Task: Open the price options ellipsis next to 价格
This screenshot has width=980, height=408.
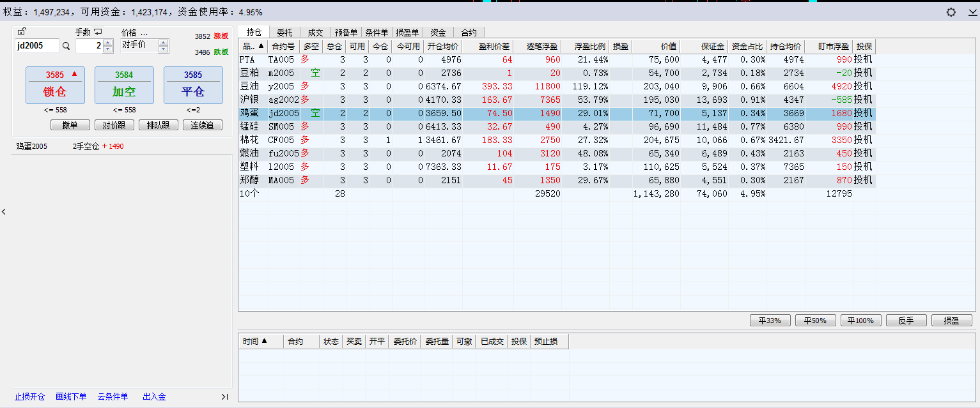Action: pyautogui.click(x=144, y=33)
